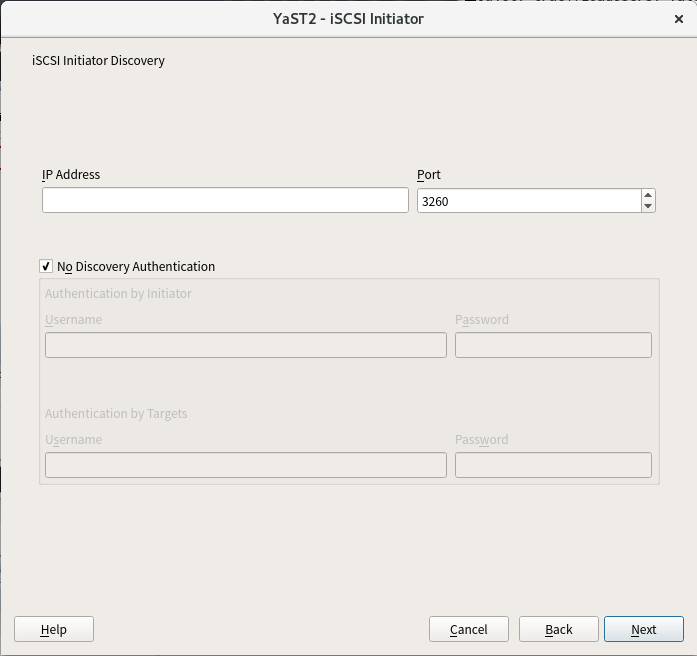Proceed with the Next button
Screen dimensions: 697x656
644,629
